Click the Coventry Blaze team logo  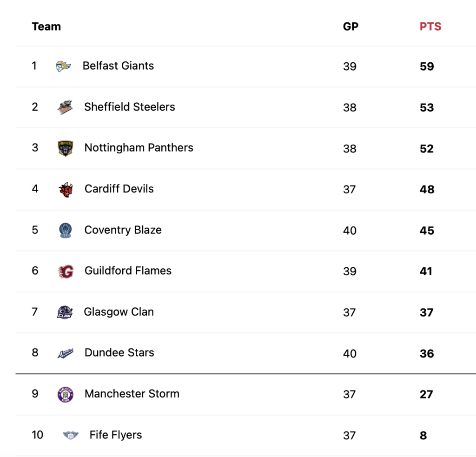[x=65, y=230]
